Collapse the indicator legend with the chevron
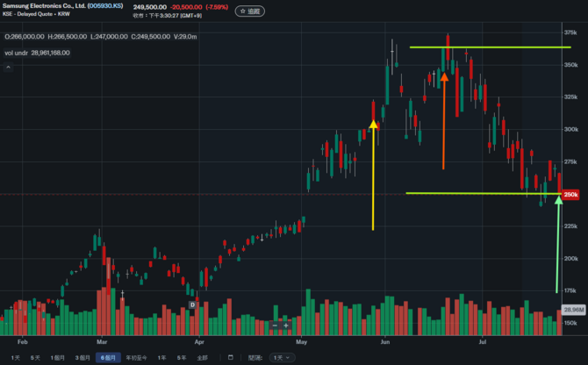This screenshot has height=365, width=588. [x=8, y=68]
